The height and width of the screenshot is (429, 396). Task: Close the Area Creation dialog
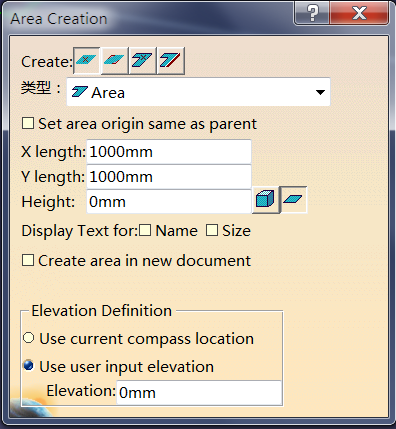359,13
